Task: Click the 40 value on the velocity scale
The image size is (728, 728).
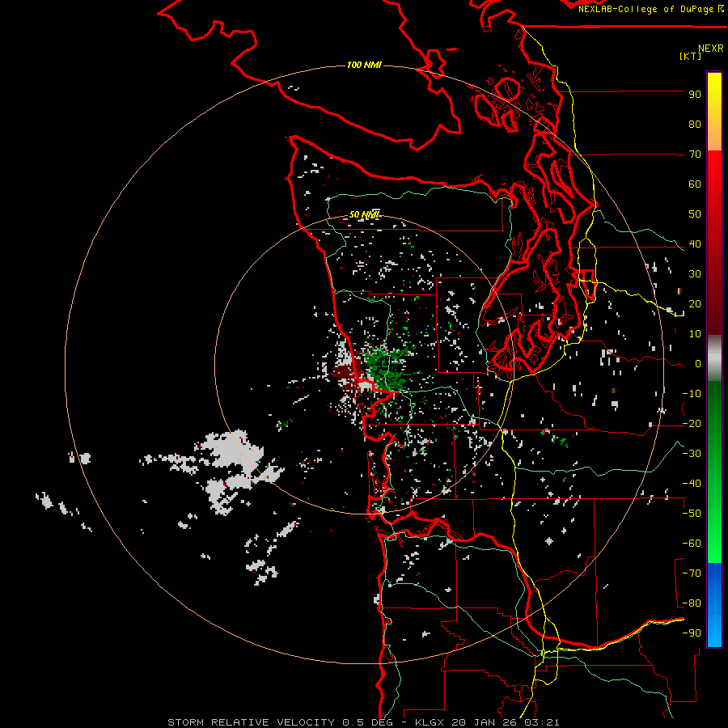Action: coord(695,243)
